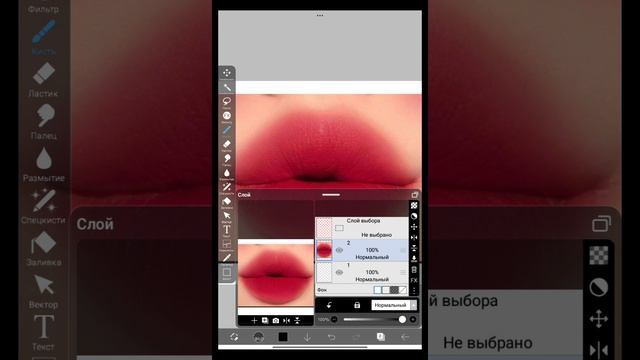Select the Слой выбора selection layer
640x360 pixels.
362,228
